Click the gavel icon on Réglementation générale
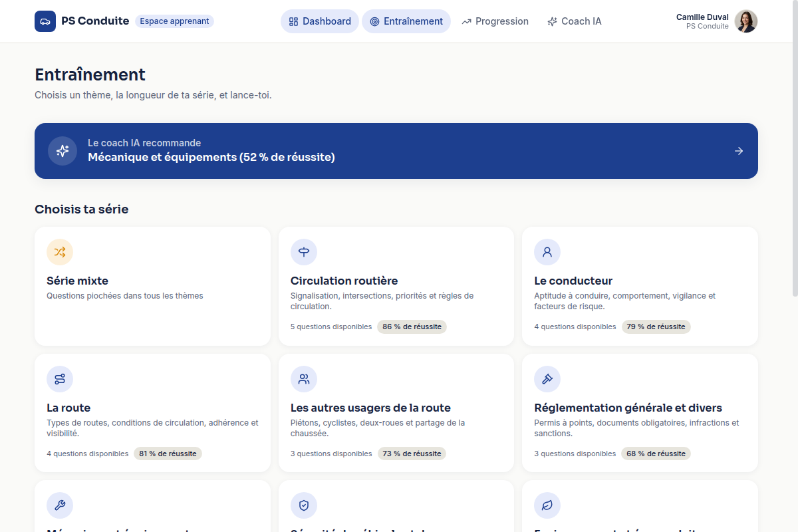798x532 pixels. (x=547, y=379)
